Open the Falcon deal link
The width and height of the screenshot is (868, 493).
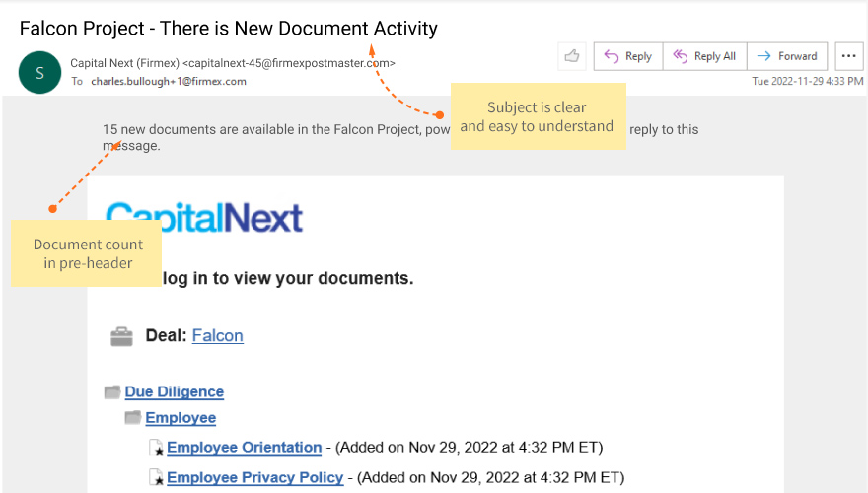217,335
